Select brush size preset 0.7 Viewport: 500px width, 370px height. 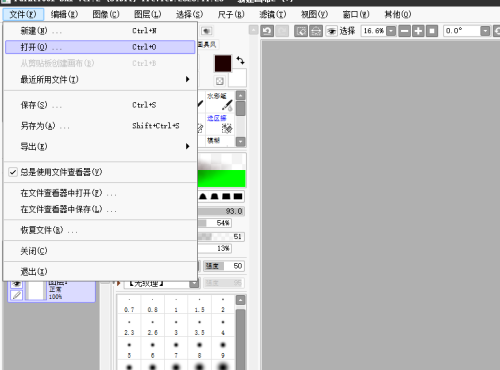[129, 305]
